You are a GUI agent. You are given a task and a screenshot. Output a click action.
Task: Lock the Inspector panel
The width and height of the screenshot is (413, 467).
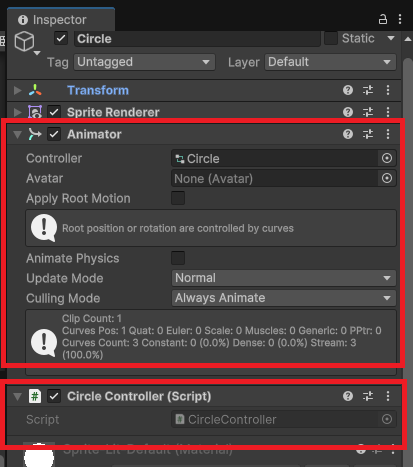383,19
